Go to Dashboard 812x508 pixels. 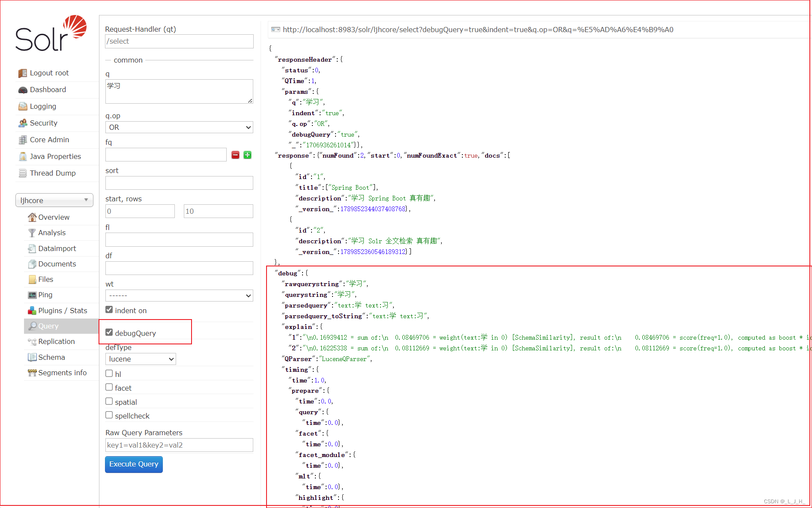[x=48, y=90]
